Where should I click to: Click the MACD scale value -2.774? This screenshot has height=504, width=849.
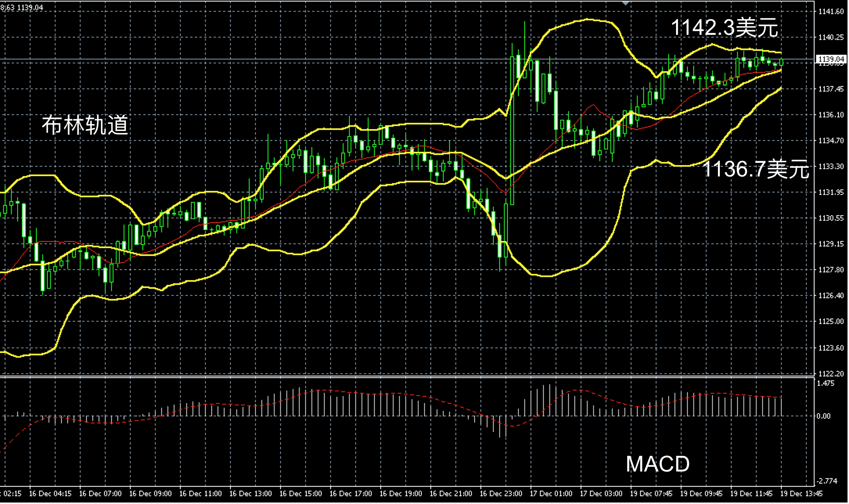point(826,481)
